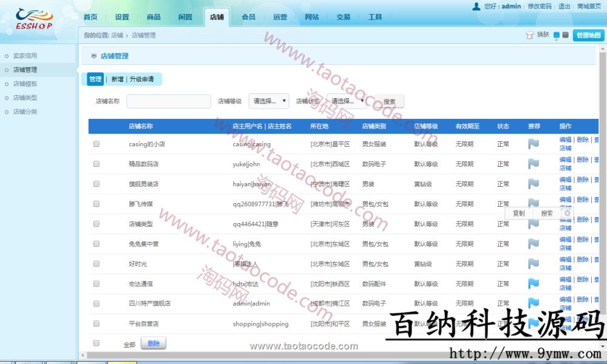Open the 会员 navigation menu
Screen dimensions: 607x364
(x=248, y=16)
